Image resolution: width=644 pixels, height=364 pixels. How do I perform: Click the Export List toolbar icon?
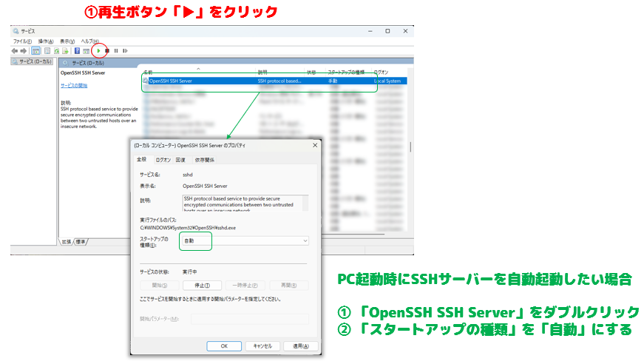pos(65,51)
